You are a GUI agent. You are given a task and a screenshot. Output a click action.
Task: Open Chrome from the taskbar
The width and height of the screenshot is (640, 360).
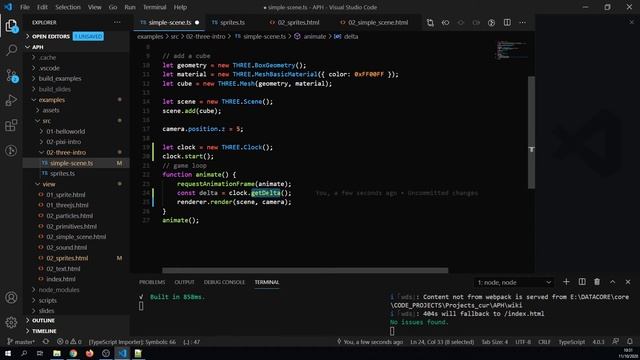(x=73, y=353)
